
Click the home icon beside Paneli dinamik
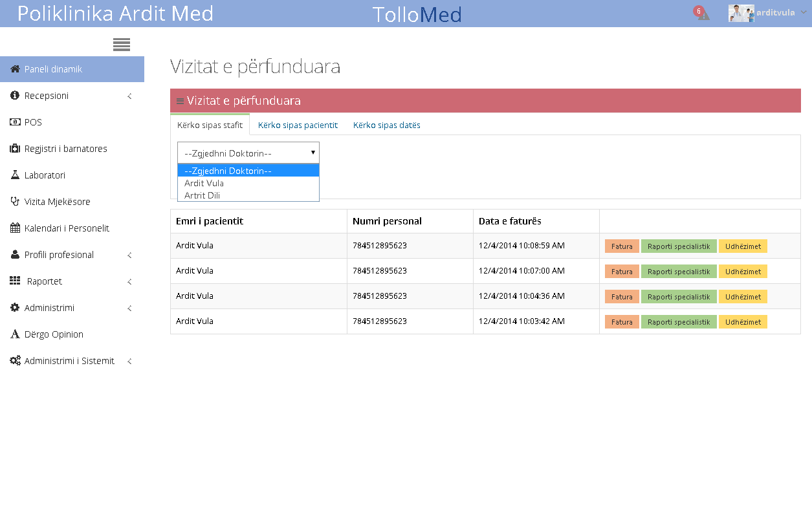click(x=15, y=69)
